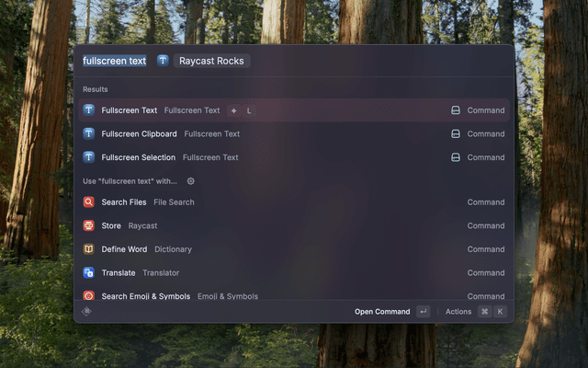
Task: Click the blue icon beside Raycast Rocks
Action: [x=163, y=61]
